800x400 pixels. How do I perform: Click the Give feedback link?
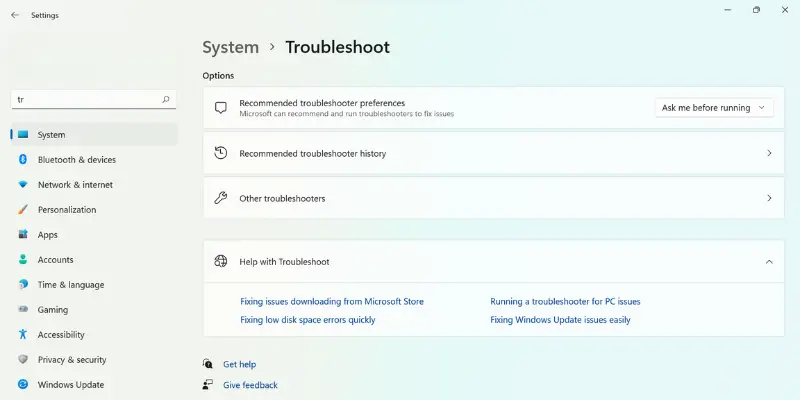[250, 385]
